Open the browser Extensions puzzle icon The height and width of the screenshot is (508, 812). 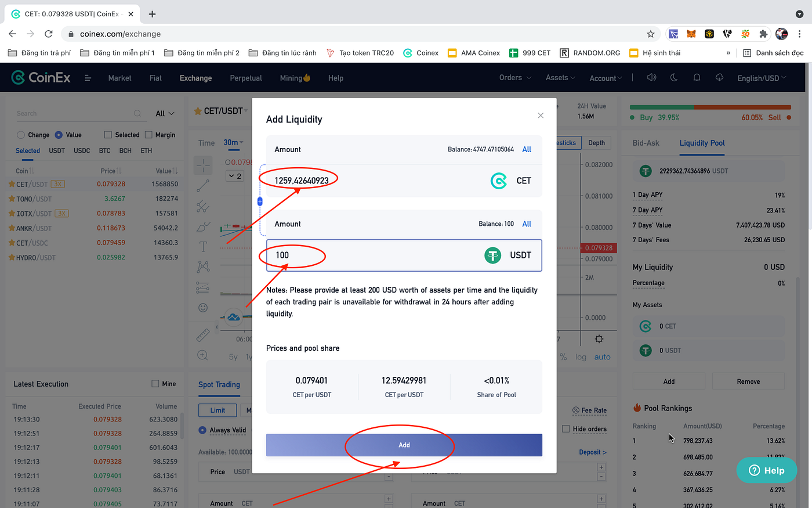(x=763, y=34)
